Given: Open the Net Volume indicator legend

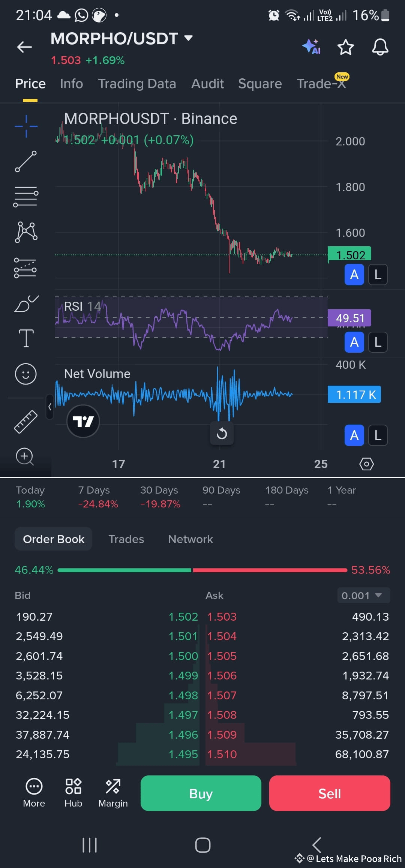Looking at the screenshot, I should [x=97, y=374].
